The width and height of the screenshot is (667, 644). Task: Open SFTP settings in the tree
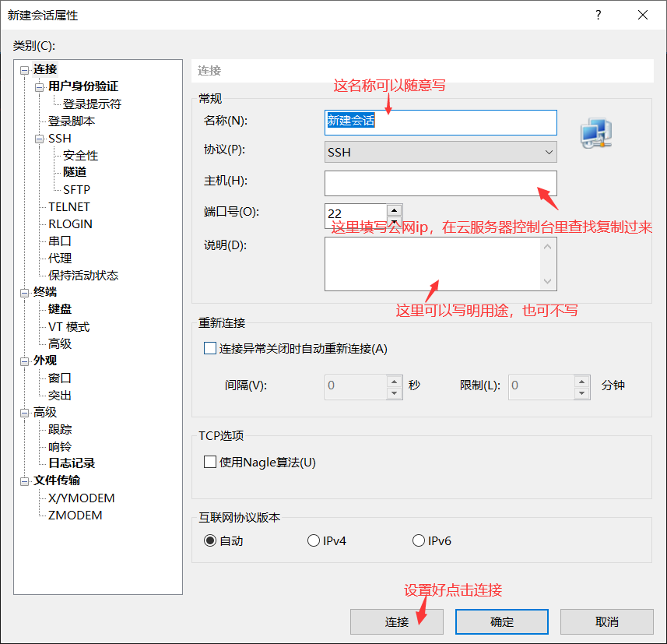75,189
